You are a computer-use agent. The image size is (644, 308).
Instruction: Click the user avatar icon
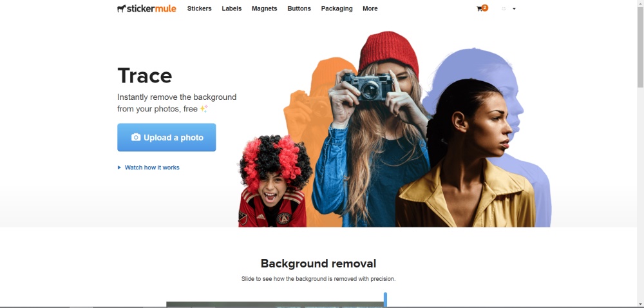point(504,8)
